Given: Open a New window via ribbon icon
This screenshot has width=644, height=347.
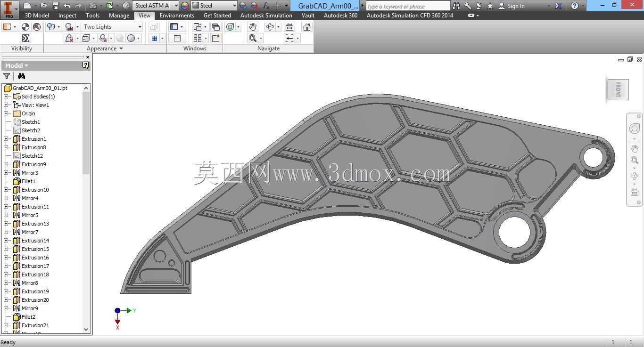Looking at the screenshot, I should coord(216,38).
